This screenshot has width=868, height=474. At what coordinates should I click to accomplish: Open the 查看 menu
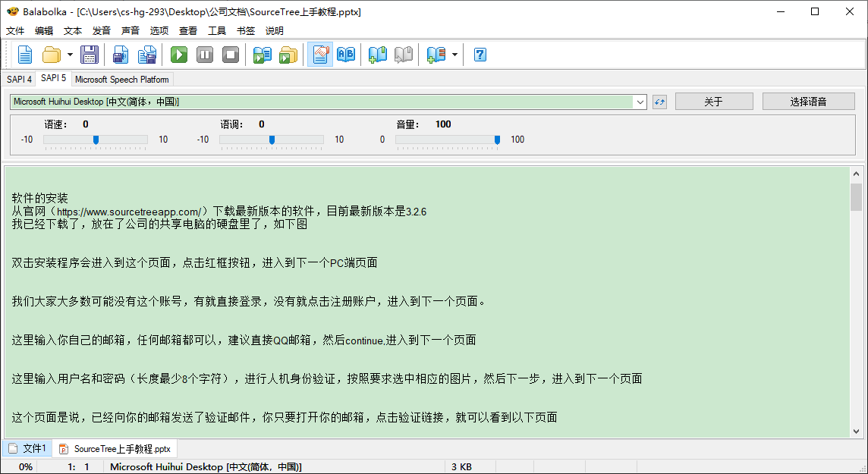[188, 31]
